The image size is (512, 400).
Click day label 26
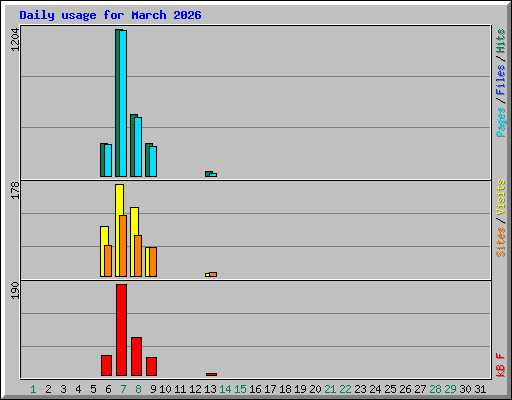coord(405,389)
